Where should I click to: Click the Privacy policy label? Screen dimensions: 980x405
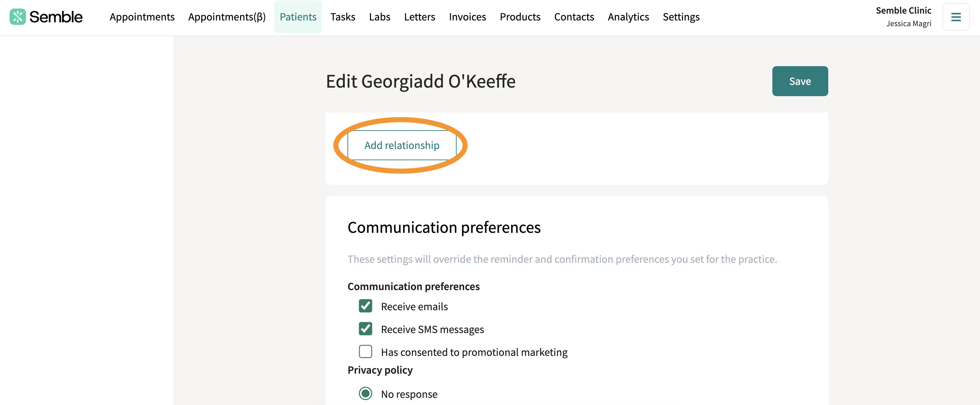coord(380,370)
